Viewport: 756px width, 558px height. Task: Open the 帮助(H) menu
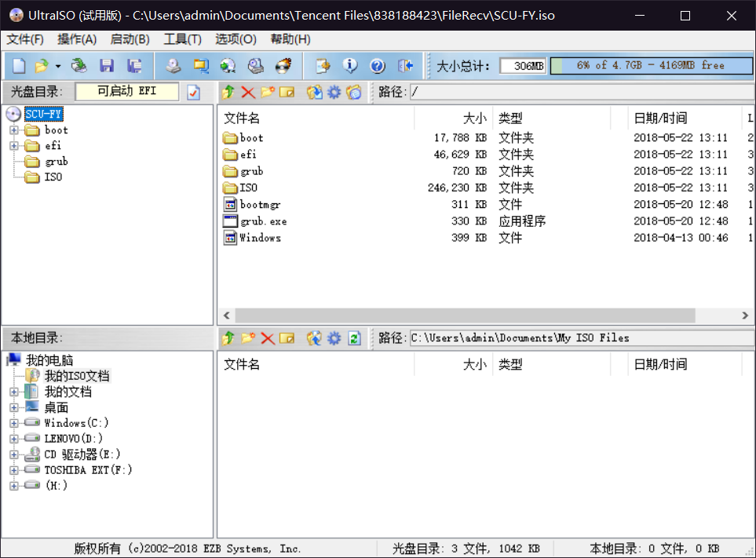point(290,39)
